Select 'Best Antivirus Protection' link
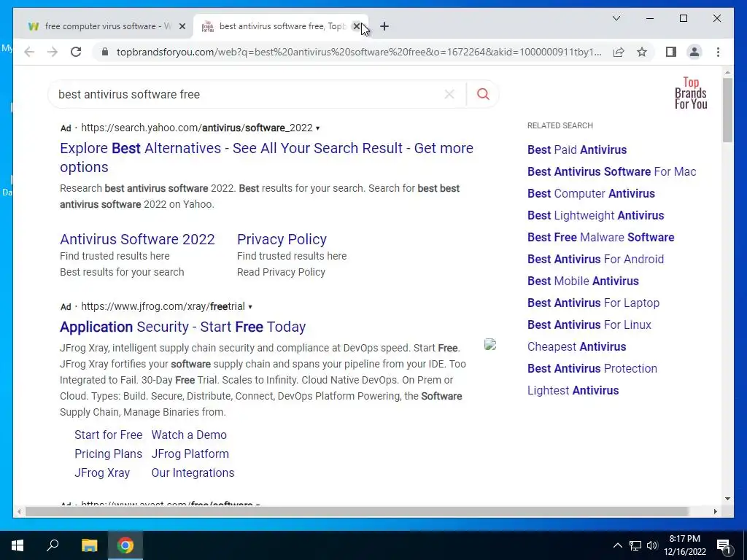 coord(592,368)
